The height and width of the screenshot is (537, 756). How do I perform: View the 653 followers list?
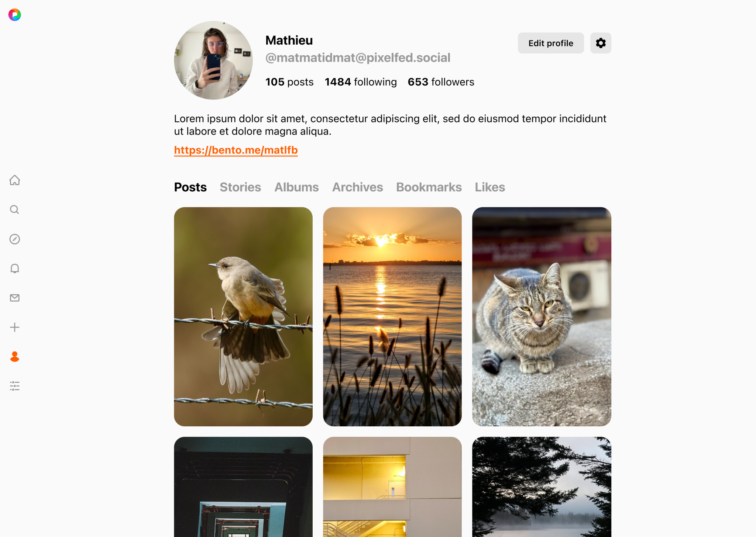441,82
